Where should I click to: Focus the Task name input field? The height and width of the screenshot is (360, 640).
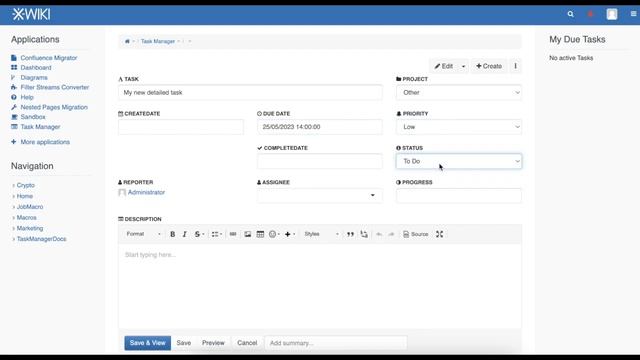[250, 93]
